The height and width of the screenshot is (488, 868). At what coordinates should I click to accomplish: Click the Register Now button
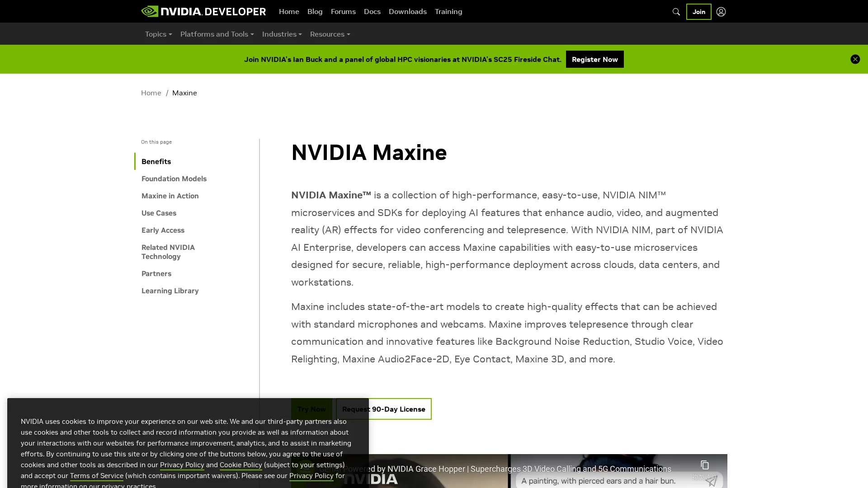coord(594,59)
